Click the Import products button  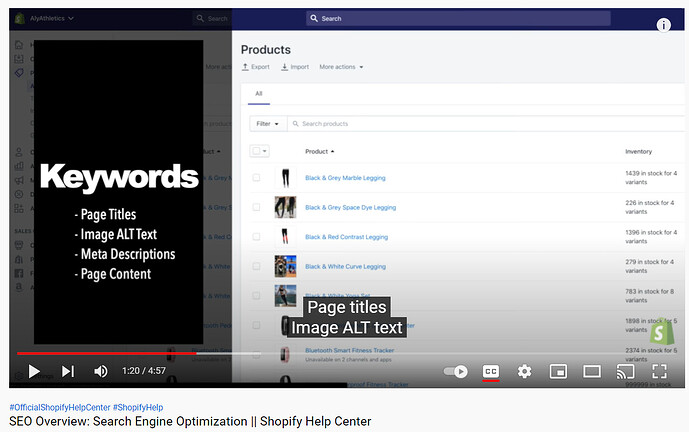coord(295,67)
